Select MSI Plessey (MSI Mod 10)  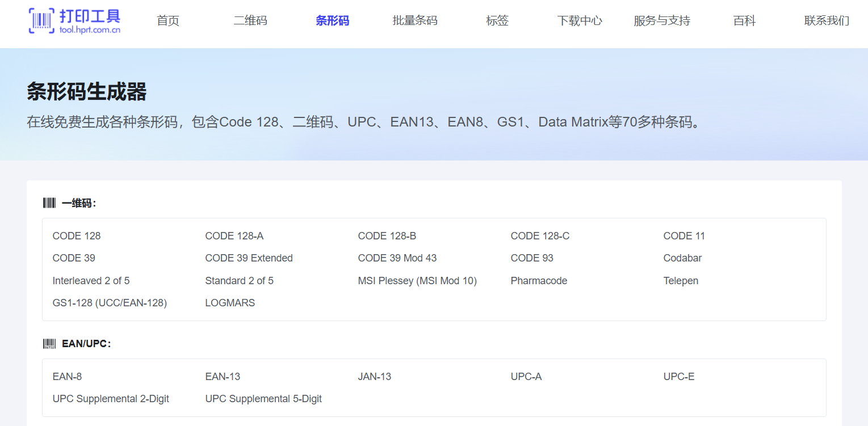(x=417, y=281)
